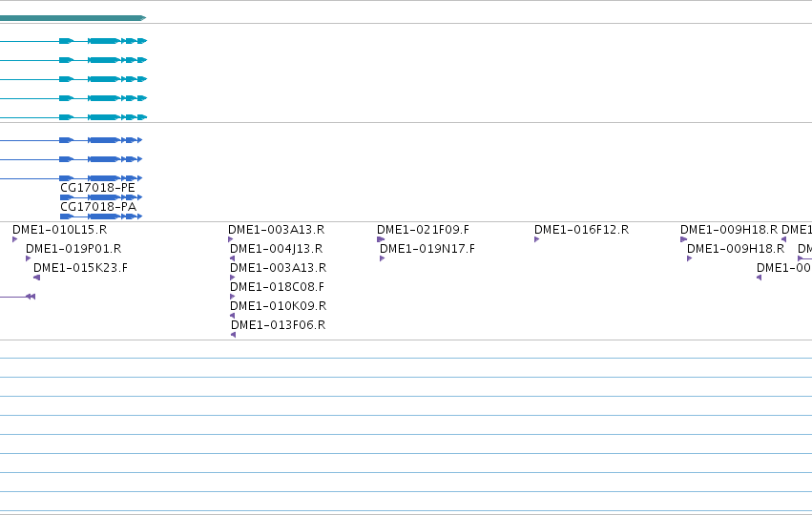Viewport: 812px width, 515px height.
Task: Select the DME1-019P01.R feature label
Action: click(x=73, y=249)
